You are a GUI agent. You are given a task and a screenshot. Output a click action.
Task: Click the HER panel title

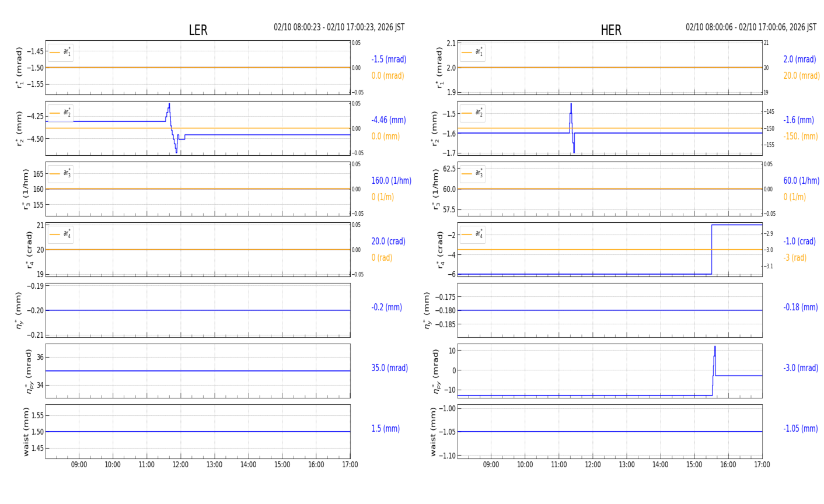coord(610,30)
